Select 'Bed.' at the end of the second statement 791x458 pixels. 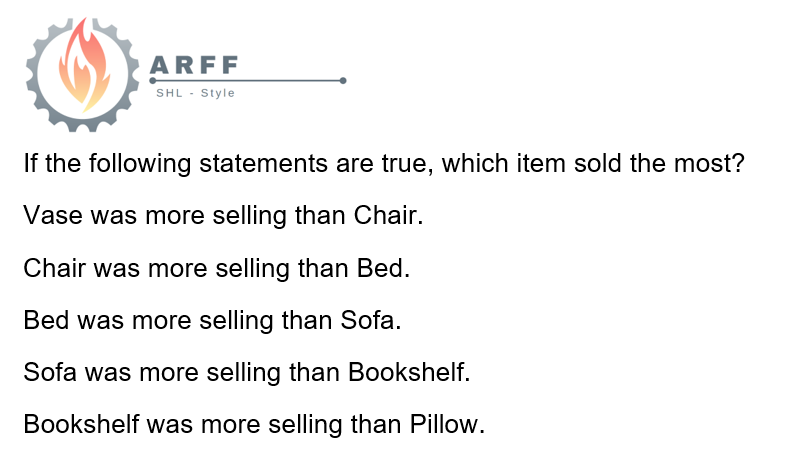[x=383, y=268]
